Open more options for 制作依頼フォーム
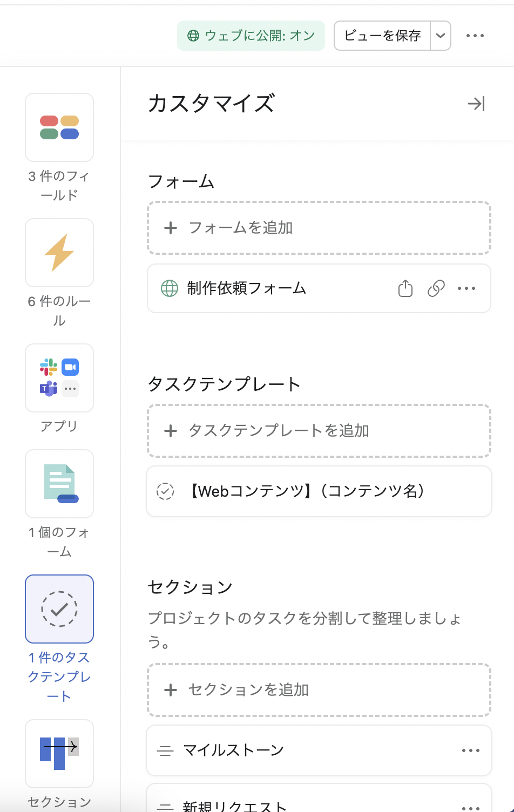This screenshot has height=812, width=514. point(466,288)
